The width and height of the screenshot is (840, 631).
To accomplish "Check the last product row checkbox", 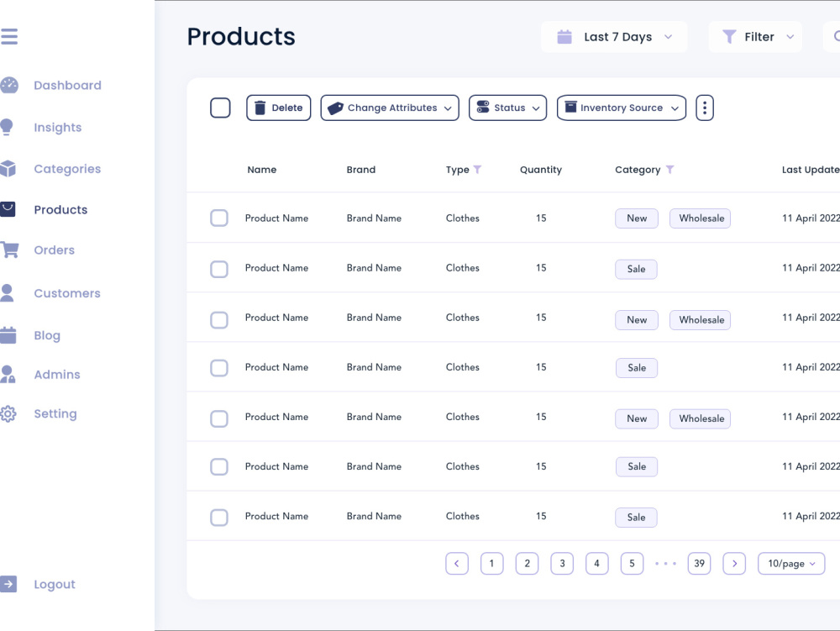I will (x=219, y=517).
